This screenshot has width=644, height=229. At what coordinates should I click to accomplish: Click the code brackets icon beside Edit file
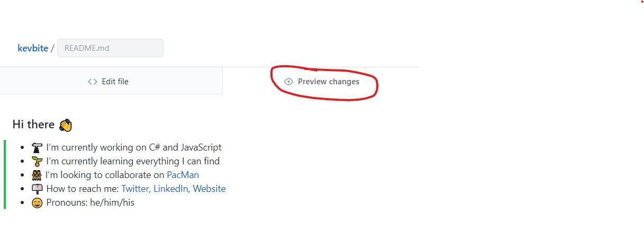click(x=93, y=82)
